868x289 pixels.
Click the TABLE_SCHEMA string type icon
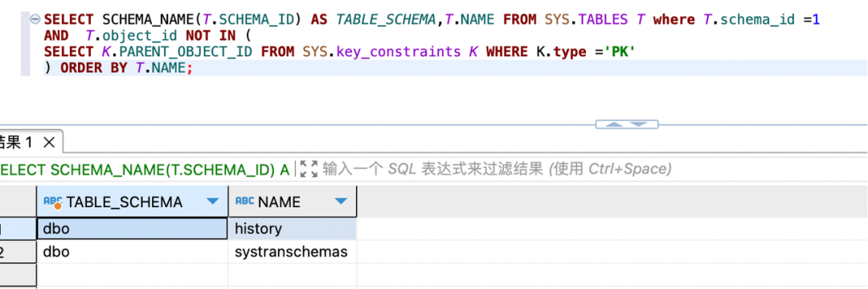click(53, 202)
